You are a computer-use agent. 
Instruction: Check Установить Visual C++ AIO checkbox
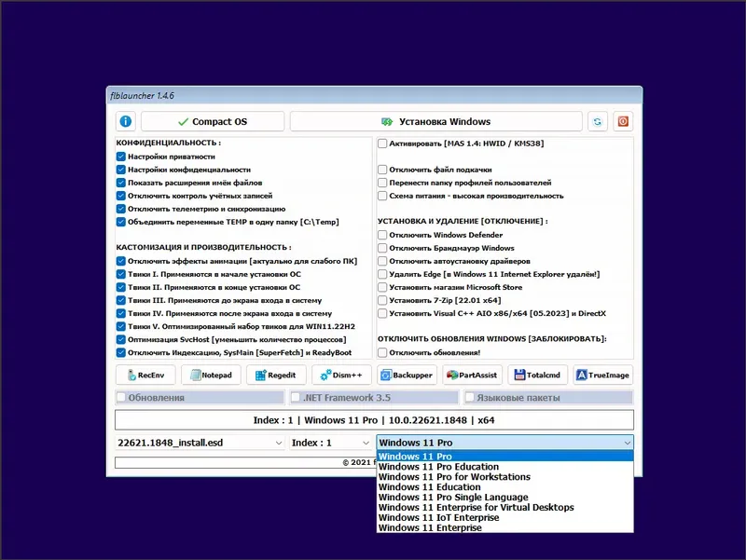point(382,313)
